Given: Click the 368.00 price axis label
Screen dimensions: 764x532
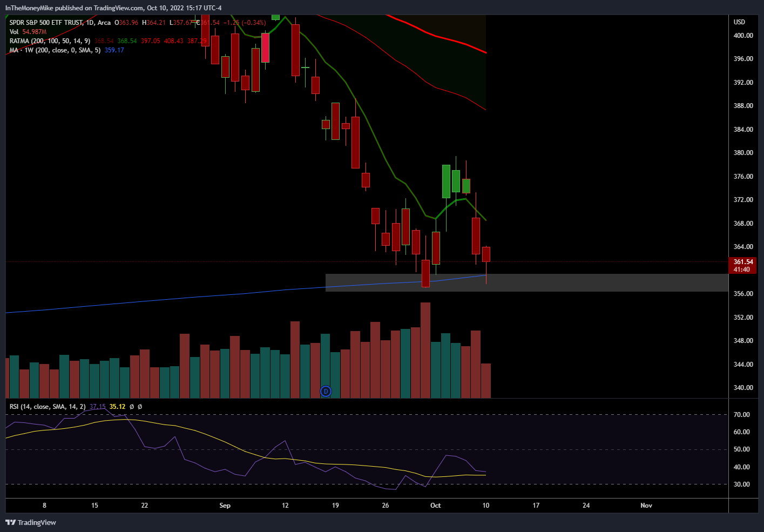Looking at the screenshot, I should pos(743,224).
